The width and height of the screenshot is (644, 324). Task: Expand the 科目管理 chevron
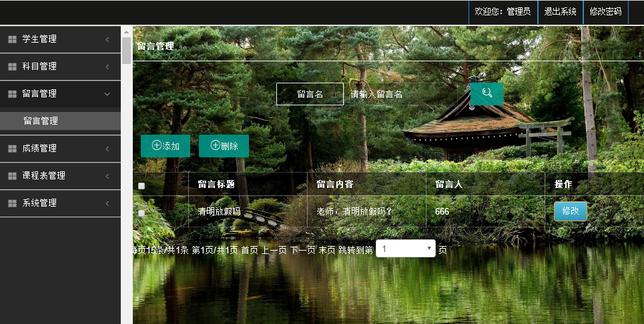coord(107,67)
